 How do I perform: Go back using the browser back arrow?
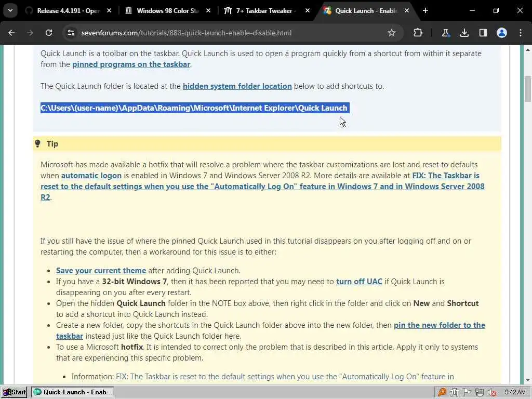(x=11, y=33)
